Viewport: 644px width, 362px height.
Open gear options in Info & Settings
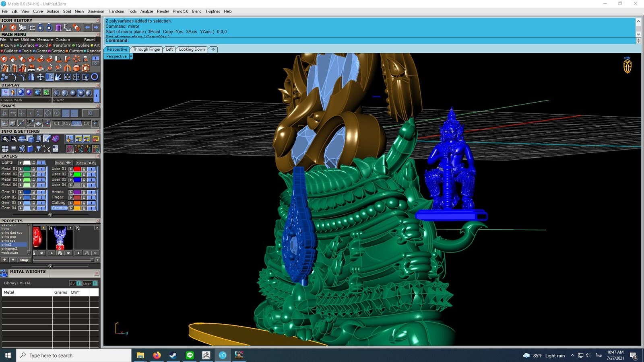5,139
